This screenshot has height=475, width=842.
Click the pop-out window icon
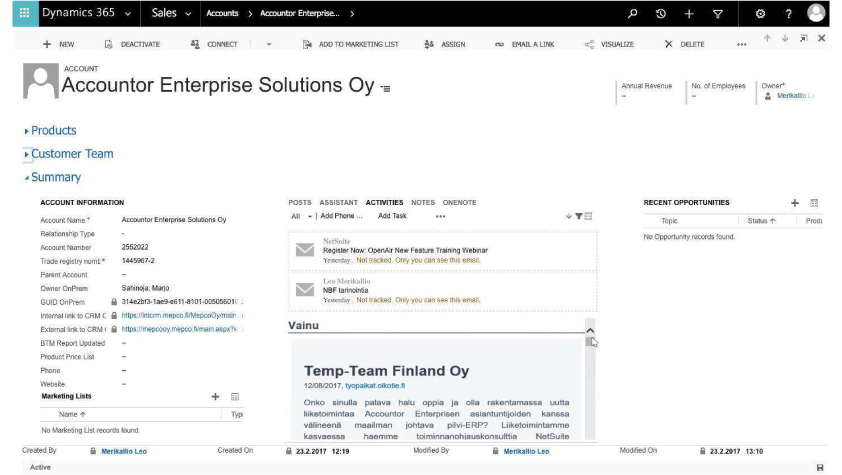[803, 38]
